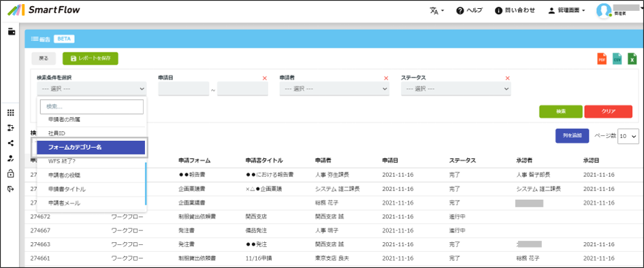This screenshot has width=644, height=268.
Task: Open the 申請者 select dropdown
Action: click(334, 88)
